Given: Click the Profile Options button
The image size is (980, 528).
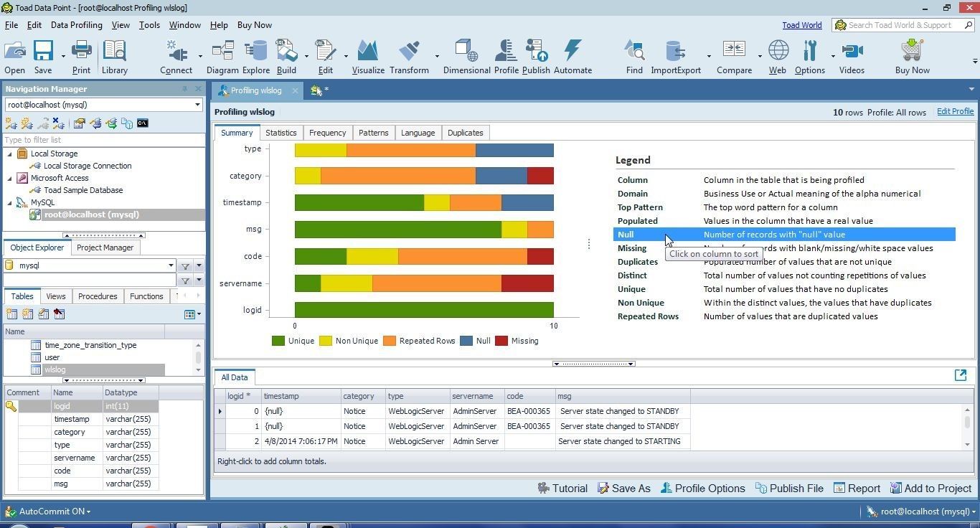Looking at the screenshot, I should 702,489.
